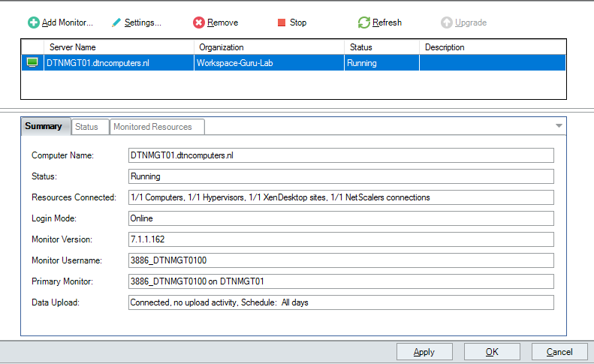The width and height of the screenshot is (594, 364).
Task: Click the Status field showing Running
Action: (341, 176)
